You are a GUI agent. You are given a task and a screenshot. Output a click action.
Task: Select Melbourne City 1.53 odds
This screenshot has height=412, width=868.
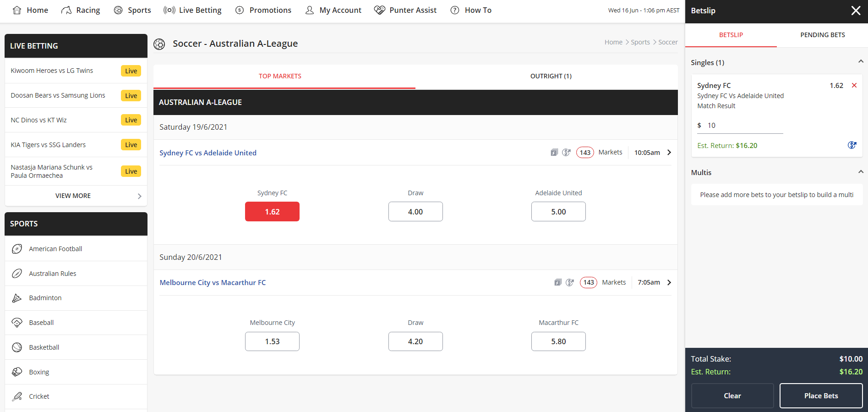tap(272, 341)
